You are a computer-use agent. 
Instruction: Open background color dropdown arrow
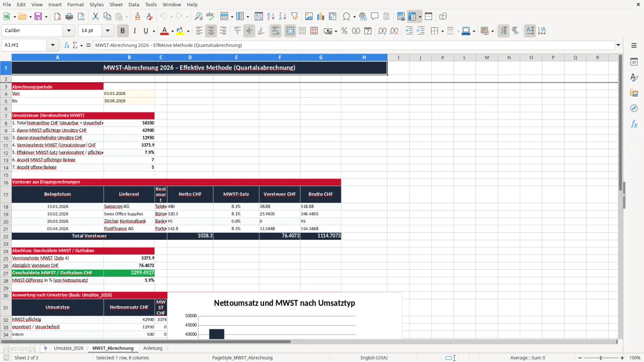pos(188,31)
